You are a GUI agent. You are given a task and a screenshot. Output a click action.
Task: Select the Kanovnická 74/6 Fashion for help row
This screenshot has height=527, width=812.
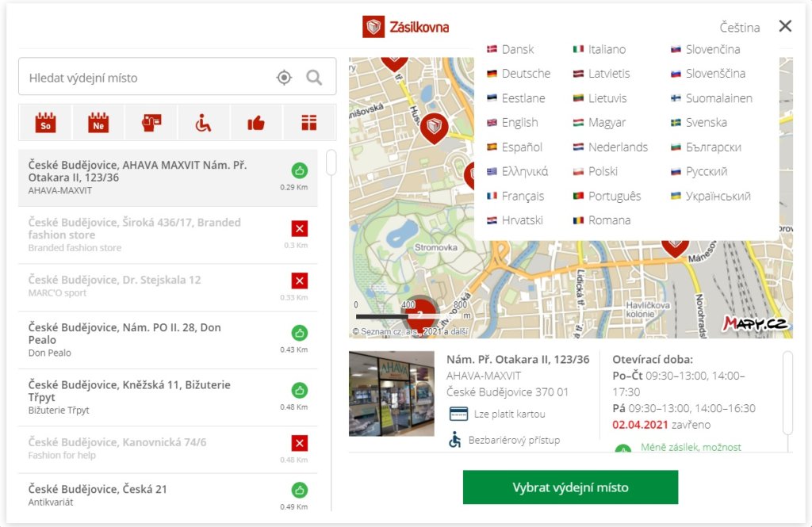click(168, 449)
